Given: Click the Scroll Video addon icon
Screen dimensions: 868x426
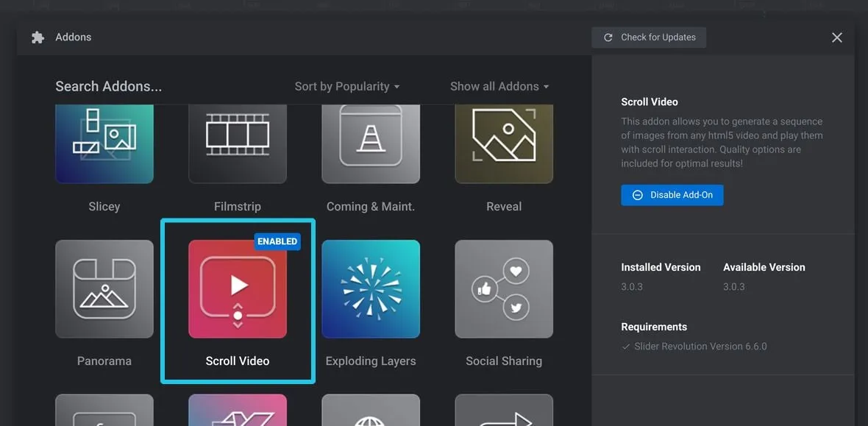Looking at the screenshot, I should coord(237,289).
